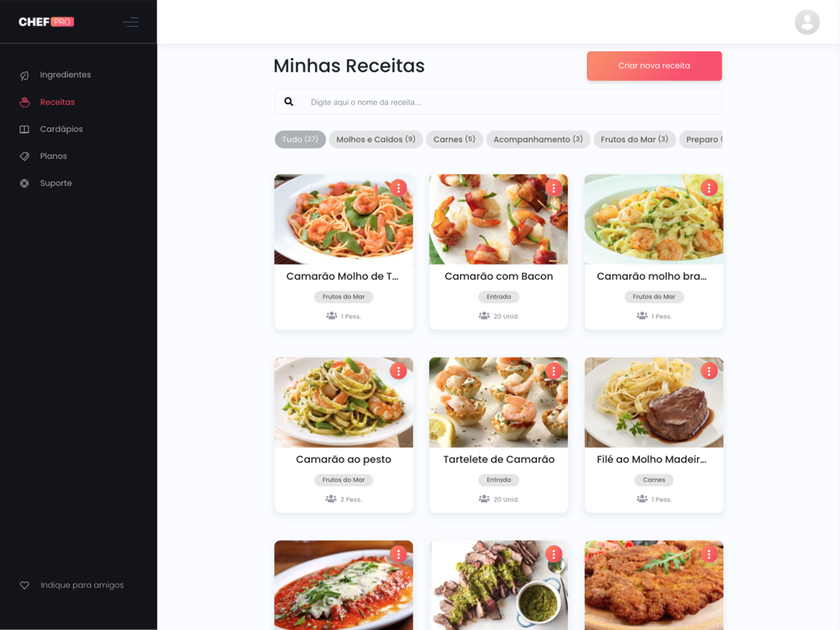Click the heart icon Indique para amigos

24,585
